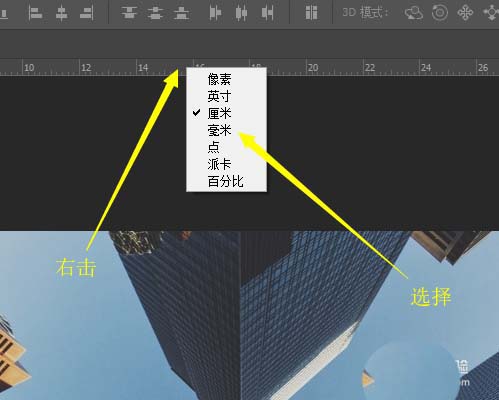Click Distribute left edges icon
This screenshot has width=499, height=400.
point(215,13)
